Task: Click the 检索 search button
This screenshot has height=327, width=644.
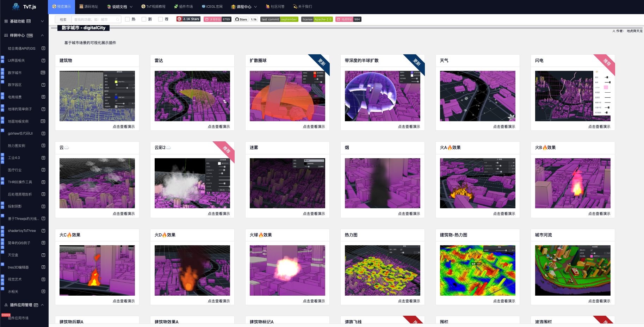Action: click(x=63, y=19)
